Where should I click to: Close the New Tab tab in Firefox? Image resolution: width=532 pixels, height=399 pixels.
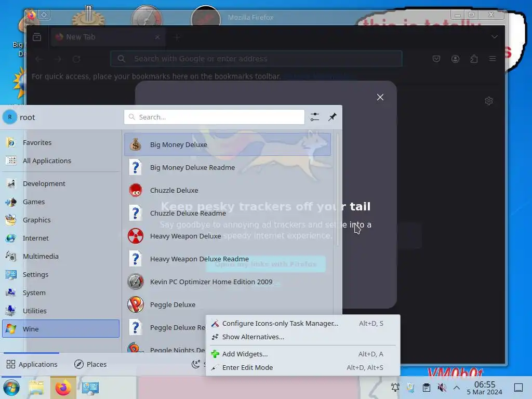point(157,37)
